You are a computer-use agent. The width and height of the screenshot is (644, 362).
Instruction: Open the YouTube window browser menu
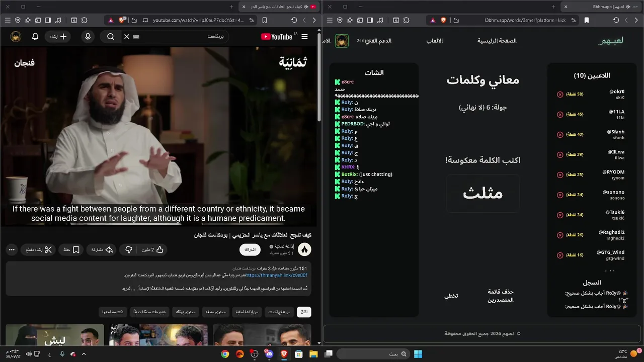[x=7, y=20]
